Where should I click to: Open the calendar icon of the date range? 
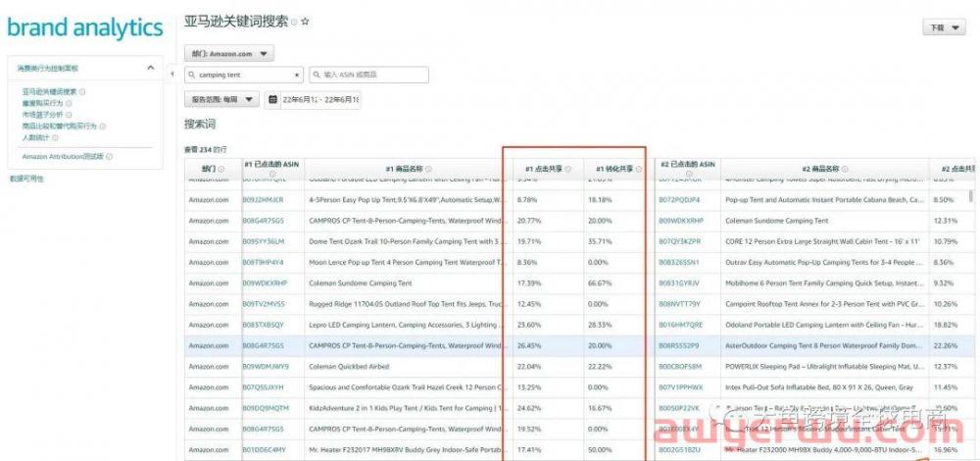[x=272, y=99]
